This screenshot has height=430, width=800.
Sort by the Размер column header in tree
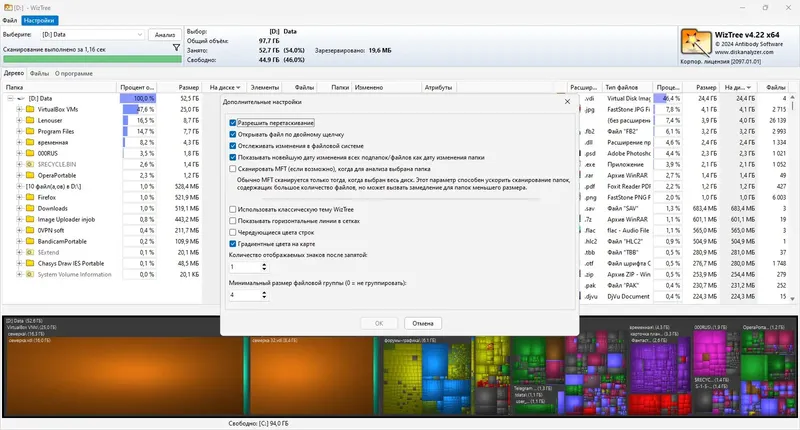point(179,87)
